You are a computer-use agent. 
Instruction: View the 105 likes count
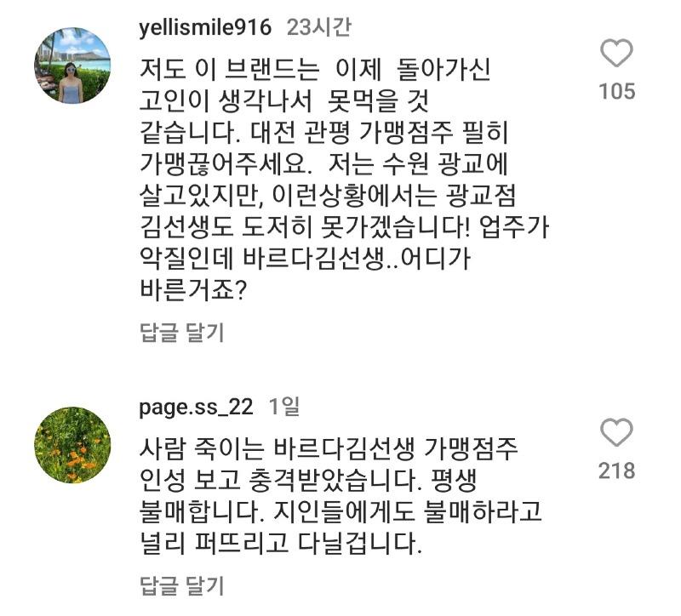tap(616, 92)
